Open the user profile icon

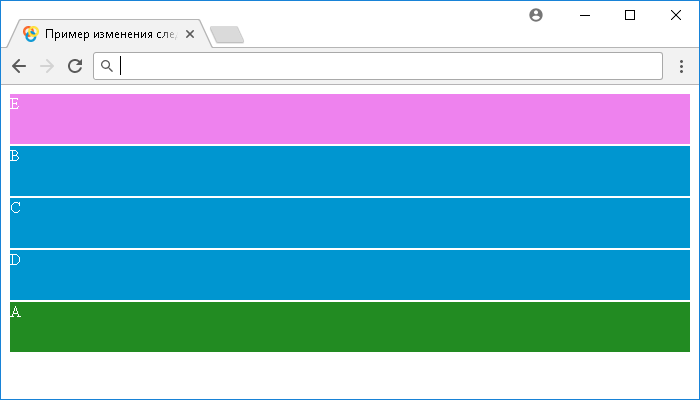click(x=536, y=15)
